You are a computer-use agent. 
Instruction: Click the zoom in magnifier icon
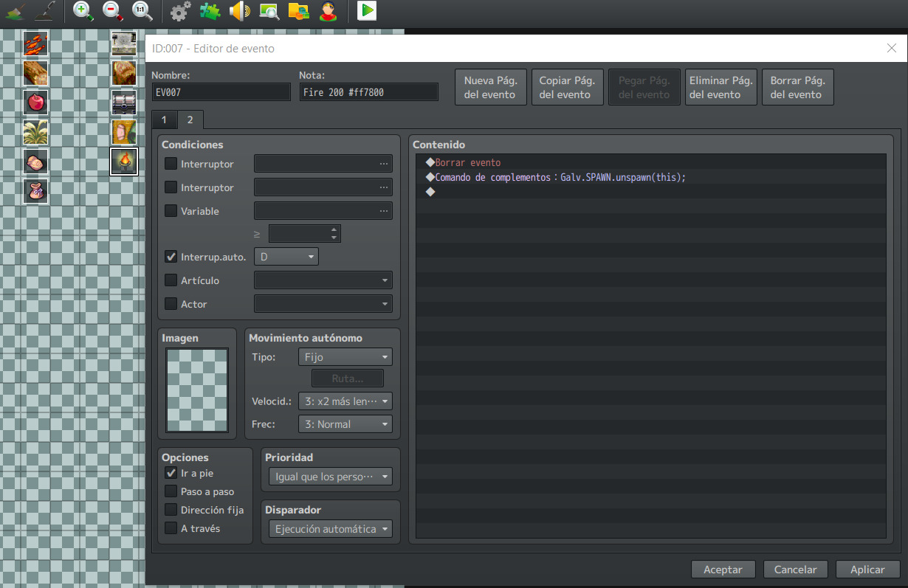pos(83,10)
